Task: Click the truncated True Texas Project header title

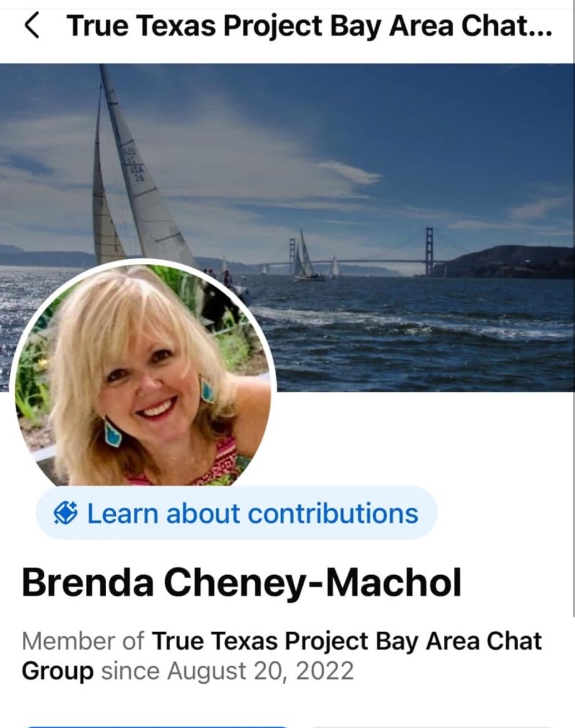Action: pos(310,26)
